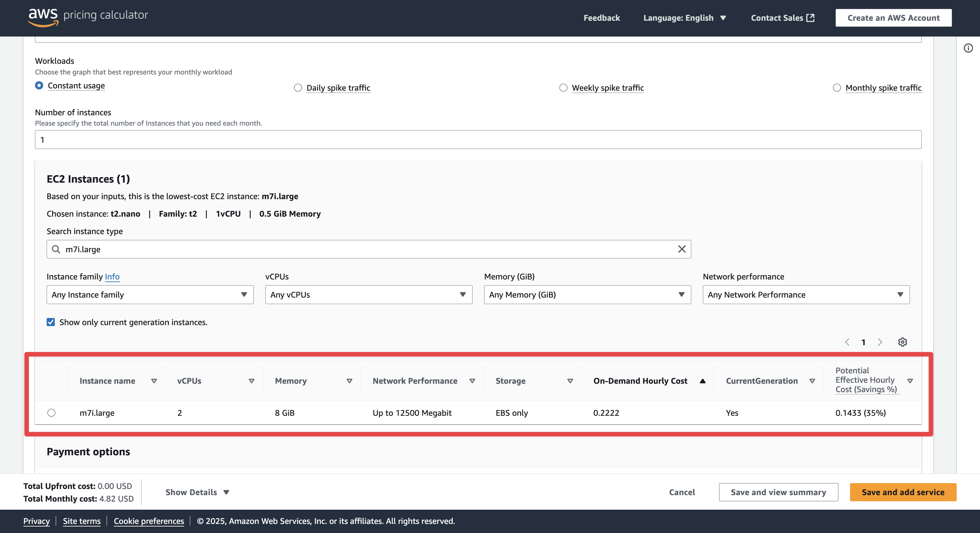This screenshot has width=980, height=533.
Task: Open Any vCPUs dropdown
Action: click(x=369, y=295)
